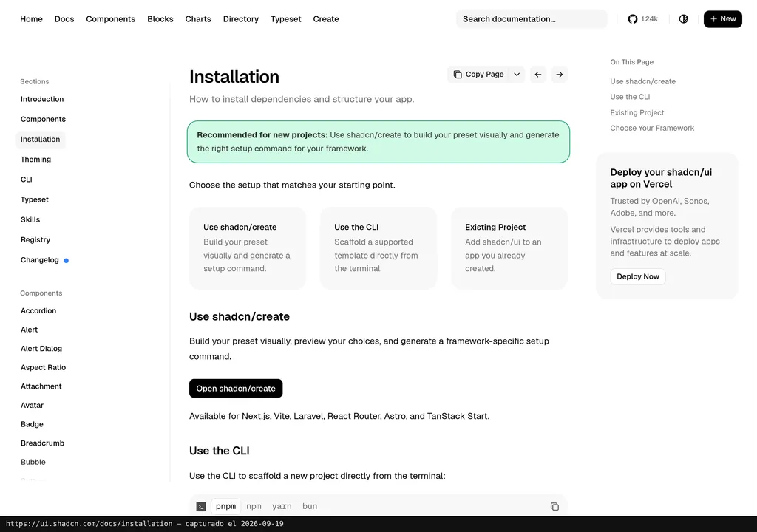
Task: Open the Bubble component page
Action: (x=33, y=462)
